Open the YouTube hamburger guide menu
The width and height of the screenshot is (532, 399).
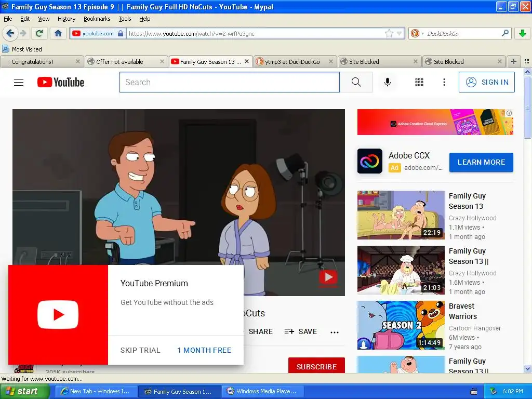click(19, 82)
